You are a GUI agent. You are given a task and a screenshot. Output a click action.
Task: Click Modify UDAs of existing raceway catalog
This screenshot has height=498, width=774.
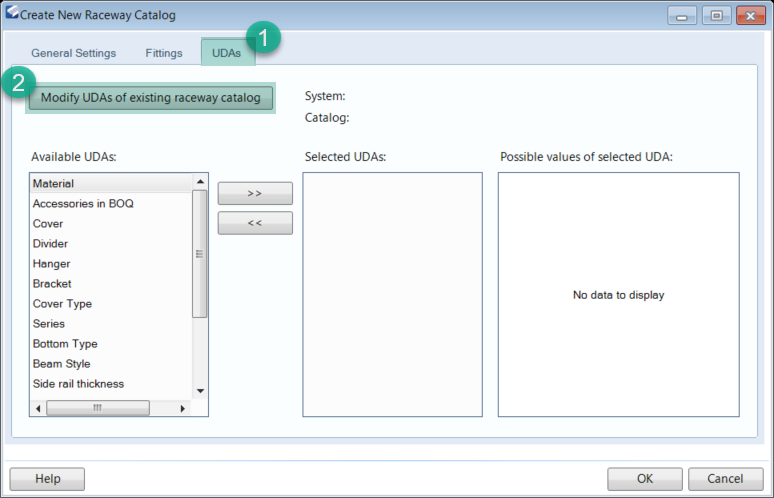[x=151, y=98]
